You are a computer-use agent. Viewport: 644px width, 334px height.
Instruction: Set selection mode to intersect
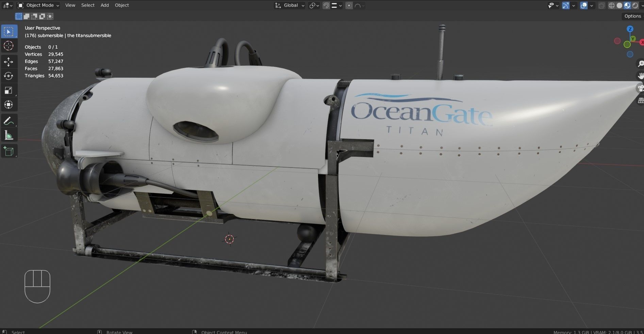[50, 16]
